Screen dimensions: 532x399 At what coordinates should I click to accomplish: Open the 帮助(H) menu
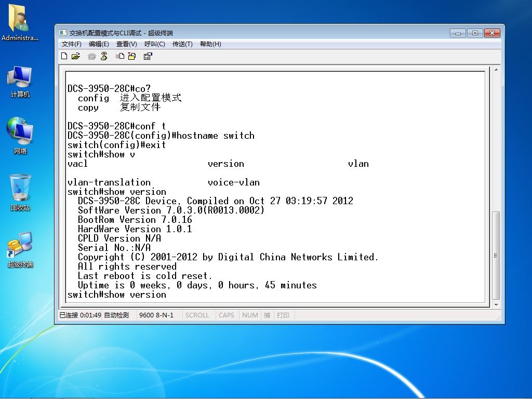point(210,44)
